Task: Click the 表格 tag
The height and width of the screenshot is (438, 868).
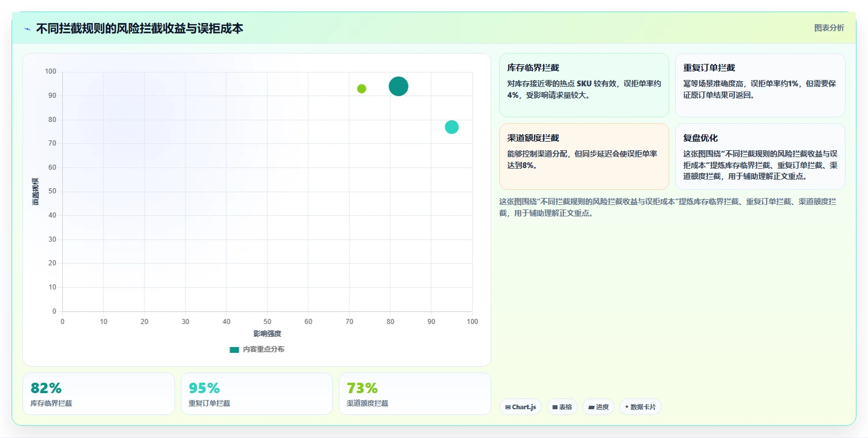Action: (x=562, y=407)
